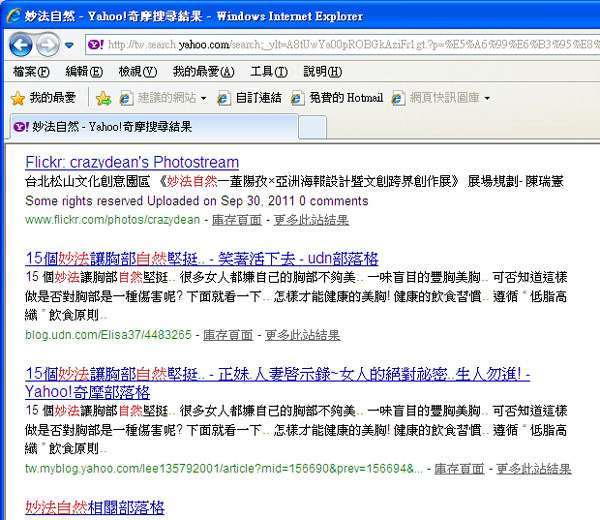Click the www.flickr.com/photos/crazydean URL text

pos(112,220)
